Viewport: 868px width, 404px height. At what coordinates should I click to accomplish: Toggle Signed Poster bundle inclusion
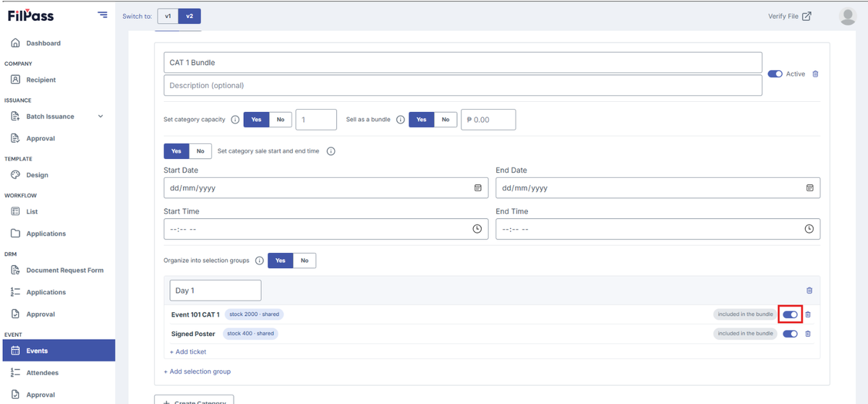click(x=790, y=334)
